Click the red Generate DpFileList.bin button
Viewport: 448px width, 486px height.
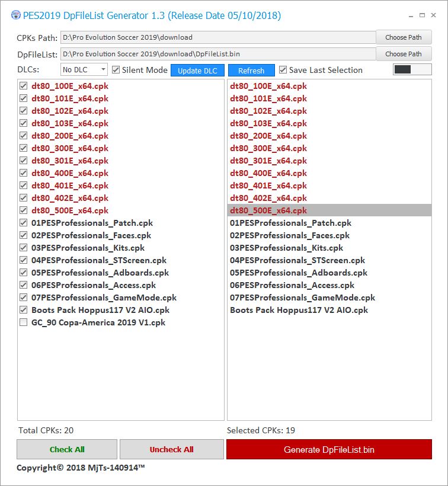329,449
